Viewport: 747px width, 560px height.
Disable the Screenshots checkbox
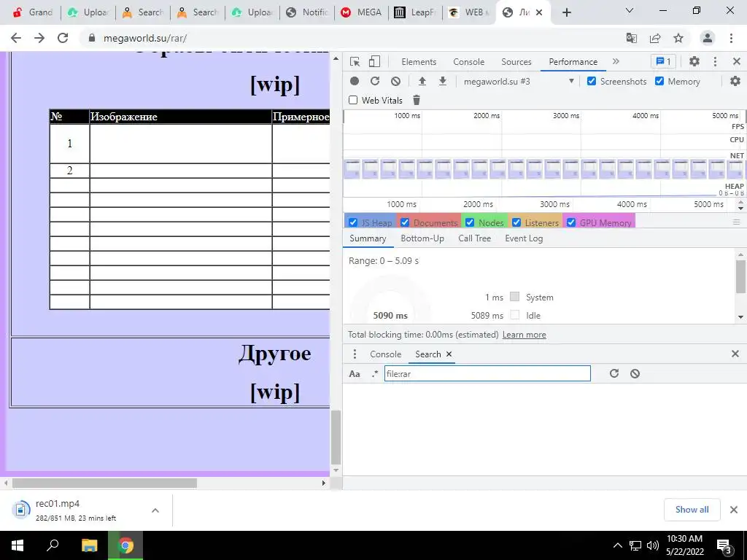[591, 81]
